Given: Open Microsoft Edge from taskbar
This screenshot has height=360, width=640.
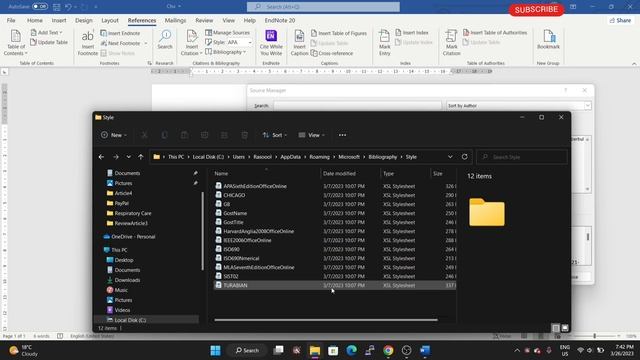Looking at the screenshot, I should (x=351, y=350).
